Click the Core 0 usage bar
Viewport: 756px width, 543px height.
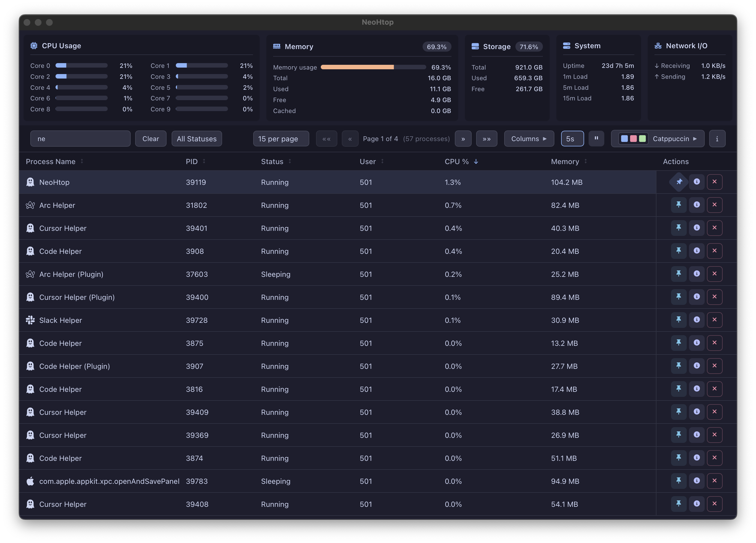coord(81,65)
